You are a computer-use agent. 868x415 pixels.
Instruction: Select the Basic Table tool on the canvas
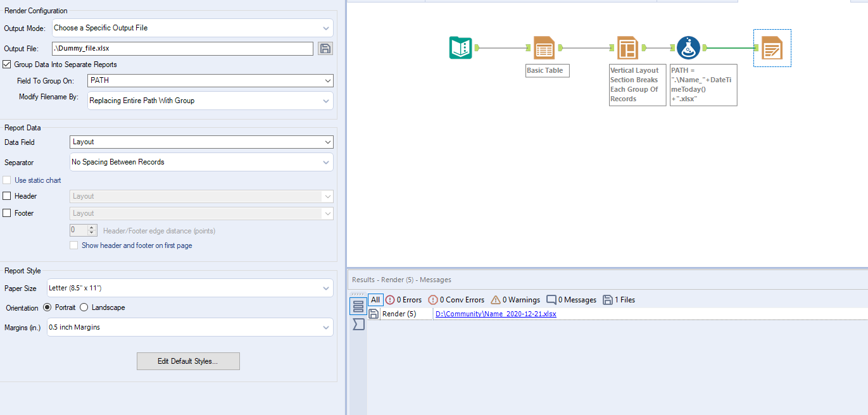[x=543, y=47]
